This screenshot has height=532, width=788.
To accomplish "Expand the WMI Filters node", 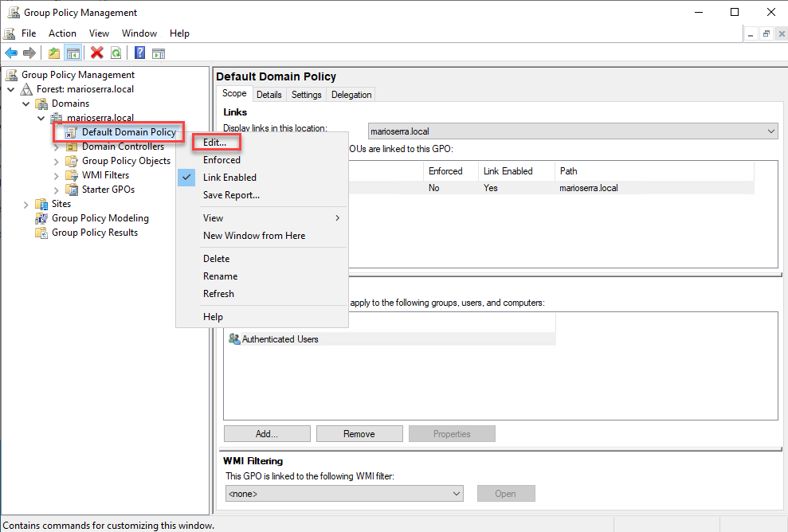I will (57, 176).
